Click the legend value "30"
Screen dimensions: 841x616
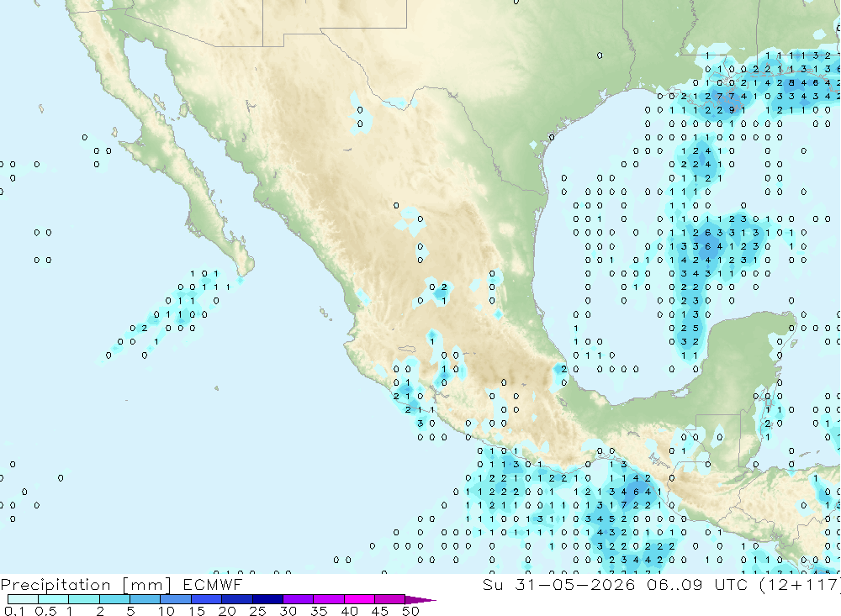(x=288, y=611)
